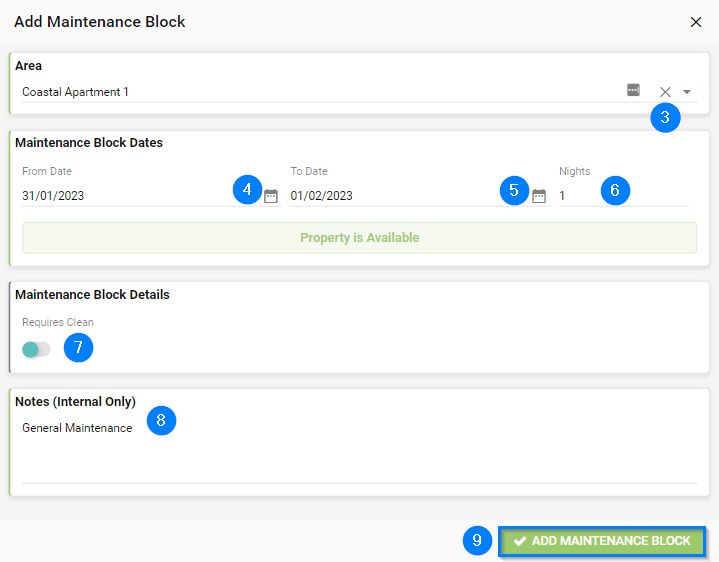Click the blue number 3 callout badge

point(665,117)
